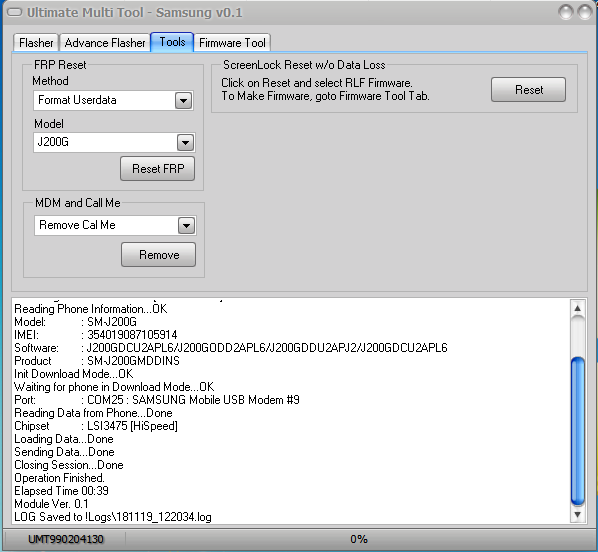Click the first round title bar button

(566, 12)
